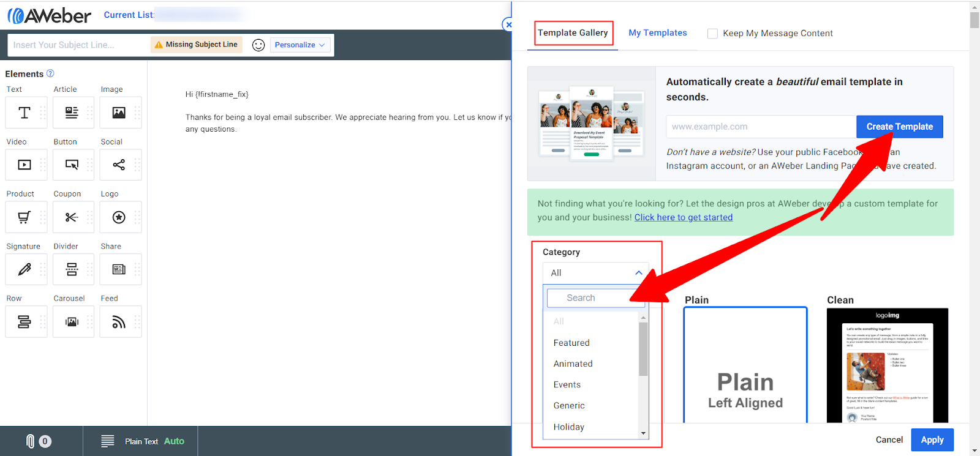Switch to the Template Gallery tab

pos(573,33)
